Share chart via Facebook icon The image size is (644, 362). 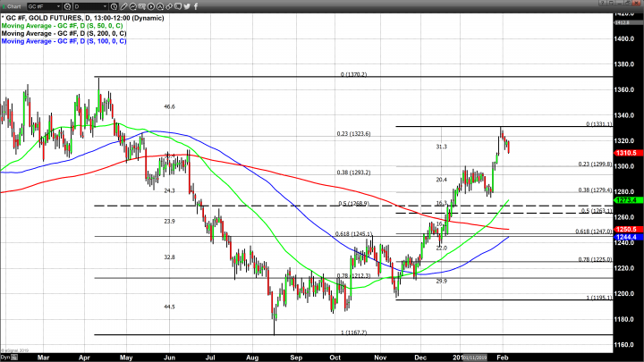pyautogui.click(x=196, y=6)
